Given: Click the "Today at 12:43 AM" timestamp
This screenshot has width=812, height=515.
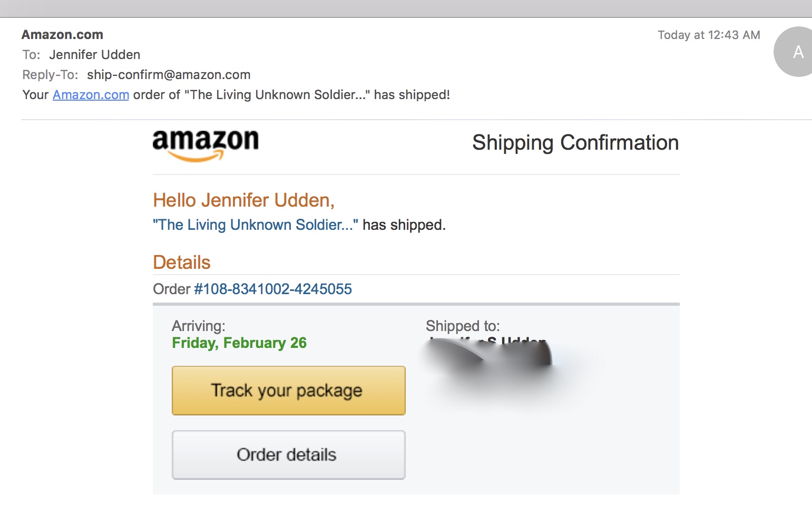Looking at the screenshot, I should point(708,35).
